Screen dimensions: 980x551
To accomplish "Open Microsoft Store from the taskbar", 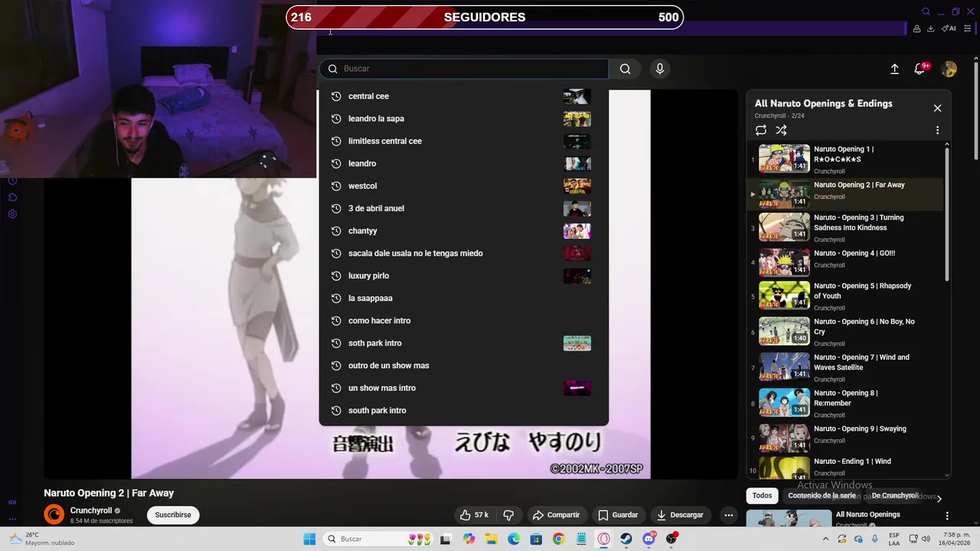I will [536, 539].
